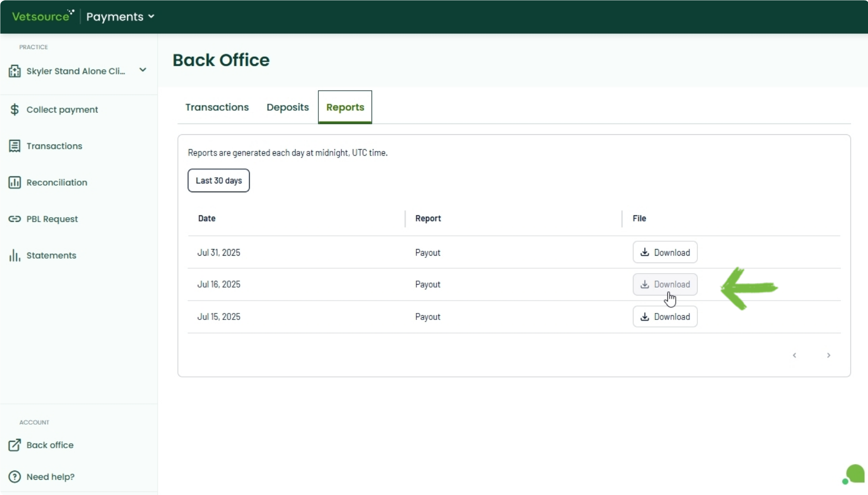Click the Need help question mark icon
The width and height of the screenshot is (868, 495).
[x=14, y=476]
